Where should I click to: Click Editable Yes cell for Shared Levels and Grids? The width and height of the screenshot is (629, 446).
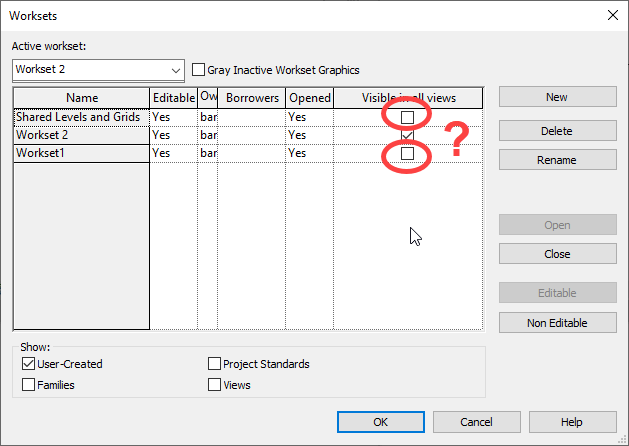173,117
